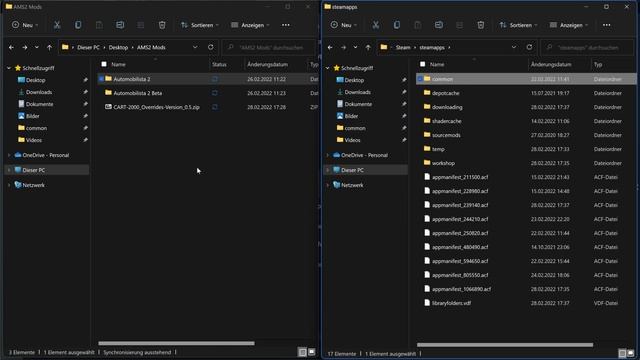Go forward in steamapps window
640x360 pixels.
click(x=344, y=47)
